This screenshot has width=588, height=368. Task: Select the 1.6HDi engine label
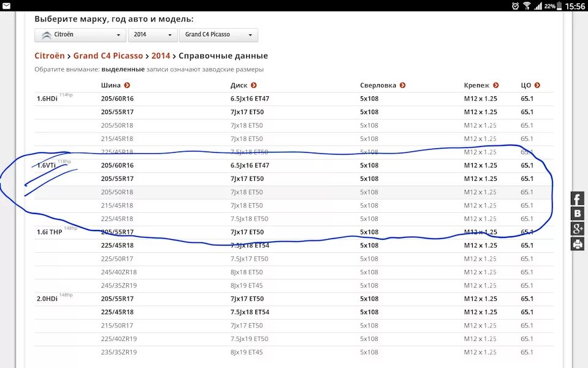coord(47,99)
